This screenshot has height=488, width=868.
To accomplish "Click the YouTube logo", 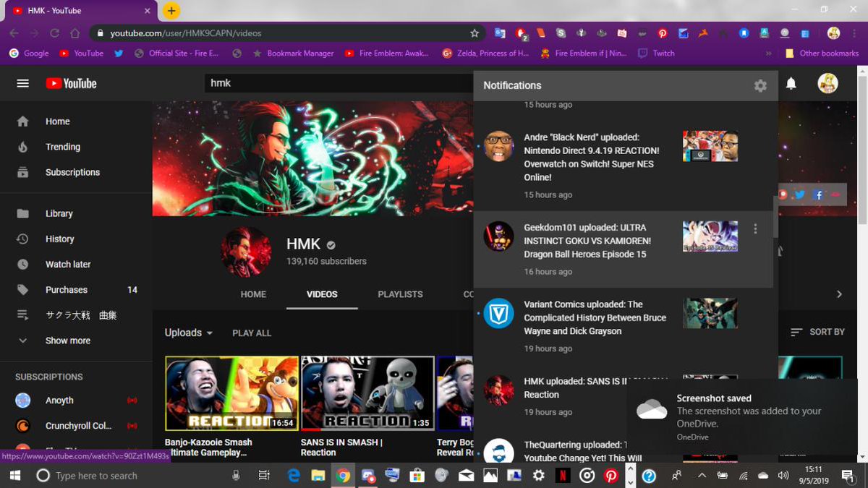I will pyautogui.click(x=71, y=83).
